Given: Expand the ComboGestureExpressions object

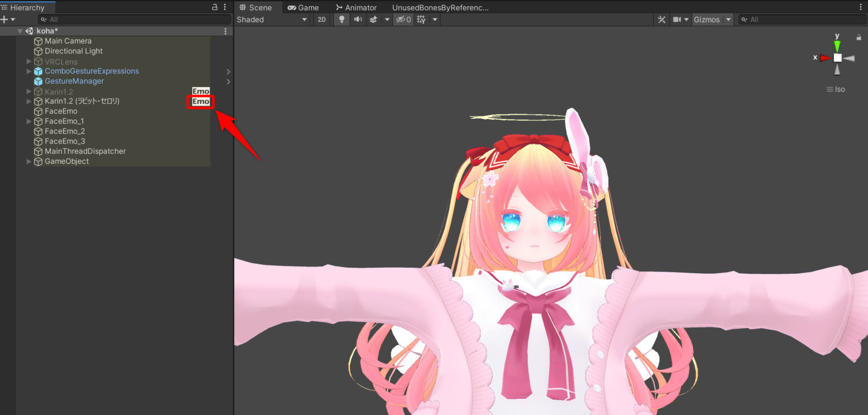Looking at the screenshot, I should pos(29,71).
